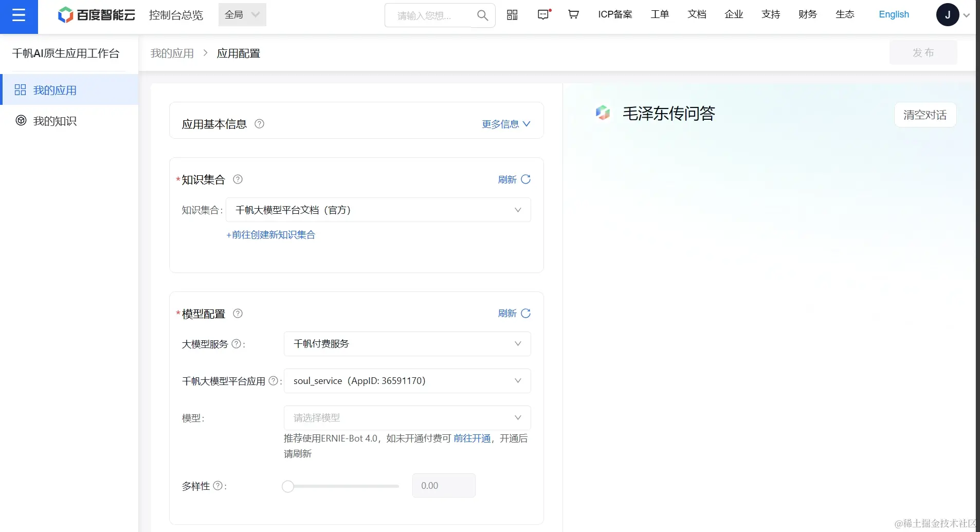Open the QR code grid icon
This screenshot has width=980, height=532.
point(512,15)
